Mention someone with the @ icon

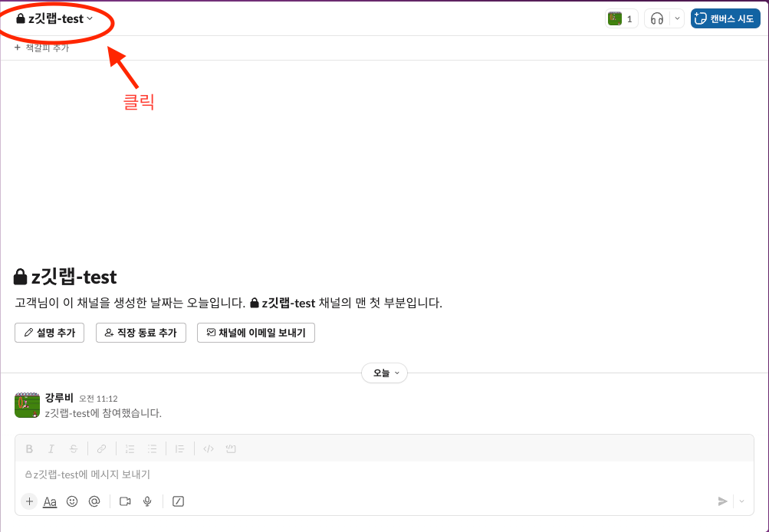click(94, 501)
